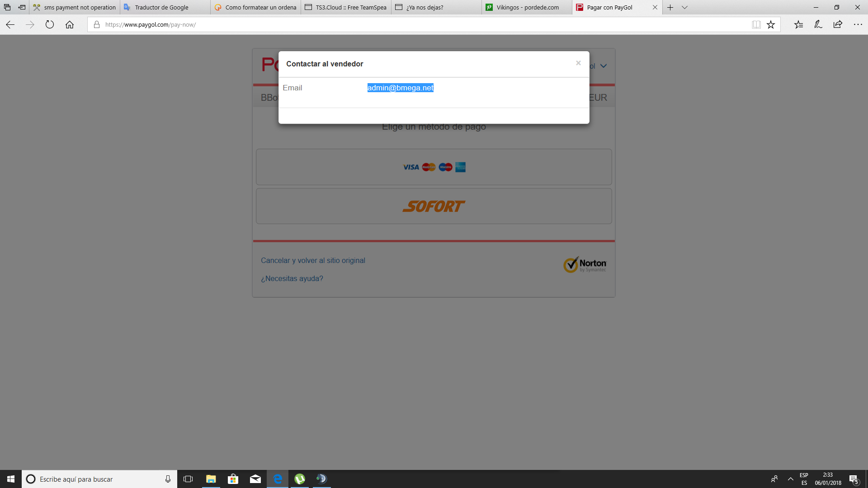Open Task View on taskbar

(188, 479)
